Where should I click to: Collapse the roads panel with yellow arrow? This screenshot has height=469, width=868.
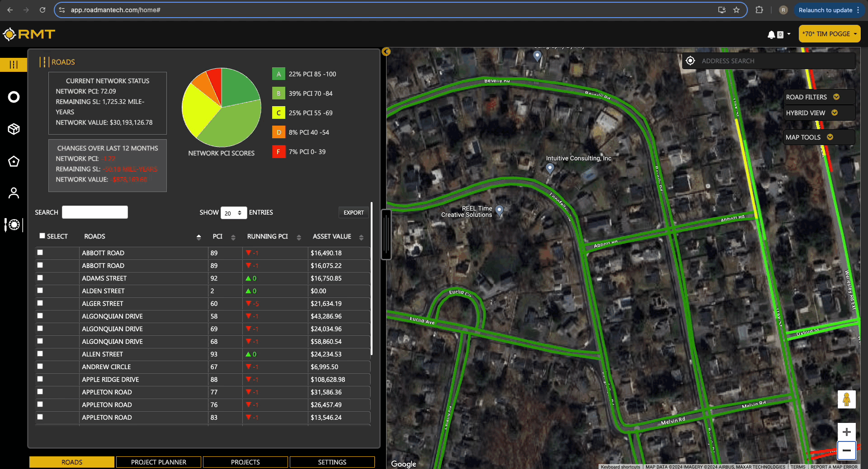click(386, 52)
